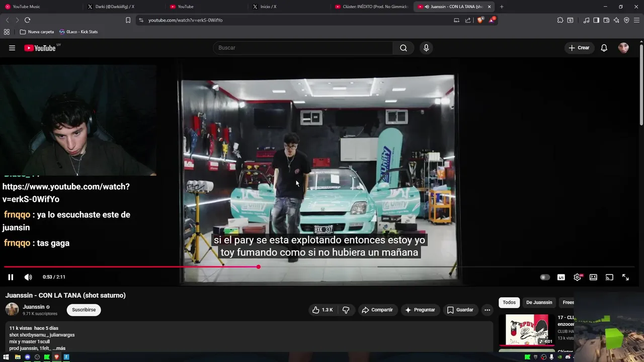The image size is (644, 362).
Task: Start voice search with the microphone
Action: pos(426,48)
